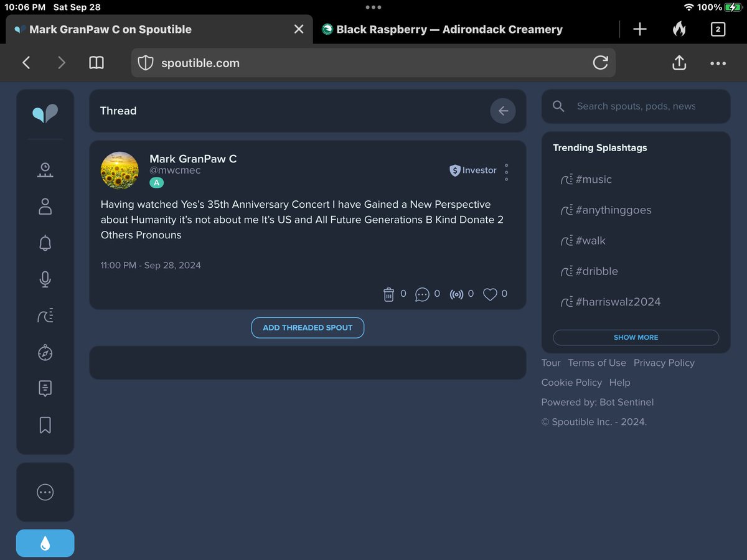
Task: Open the bookmarks icon in sidebar
Action: pyautogui.click(x=45, y=426)
